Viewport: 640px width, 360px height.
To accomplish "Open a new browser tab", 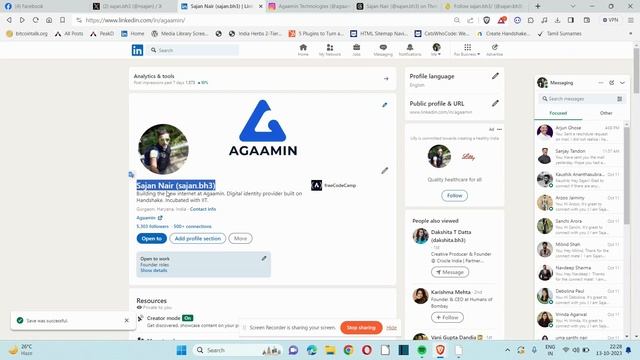I will (538, 6).
